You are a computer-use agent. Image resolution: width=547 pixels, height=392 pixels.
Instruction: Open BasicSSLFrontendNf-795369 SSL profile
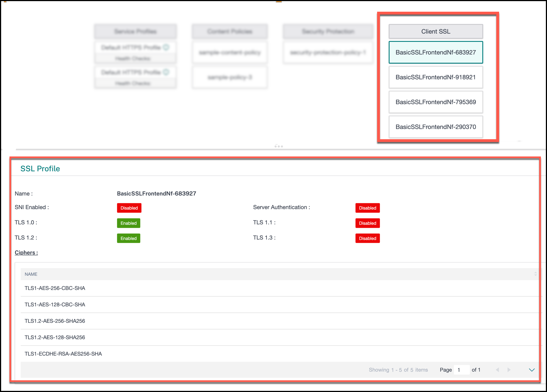click(436, 102)
